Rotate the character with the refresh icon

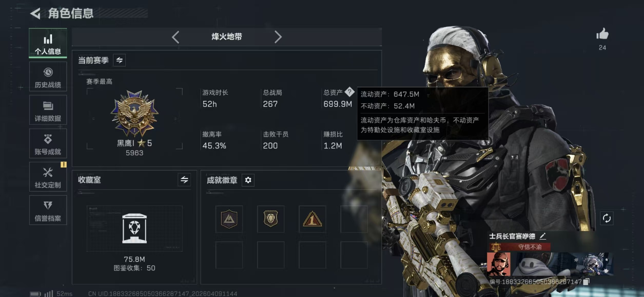point(607,218)
